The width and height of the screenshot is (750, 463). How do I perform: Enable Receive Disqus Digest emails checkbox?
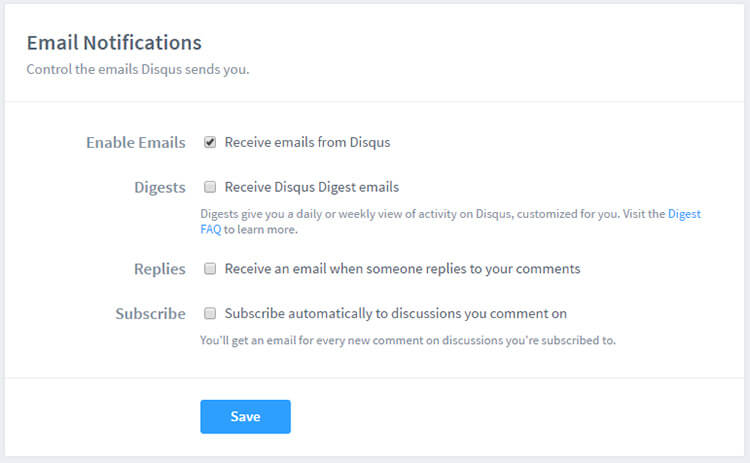210,187
